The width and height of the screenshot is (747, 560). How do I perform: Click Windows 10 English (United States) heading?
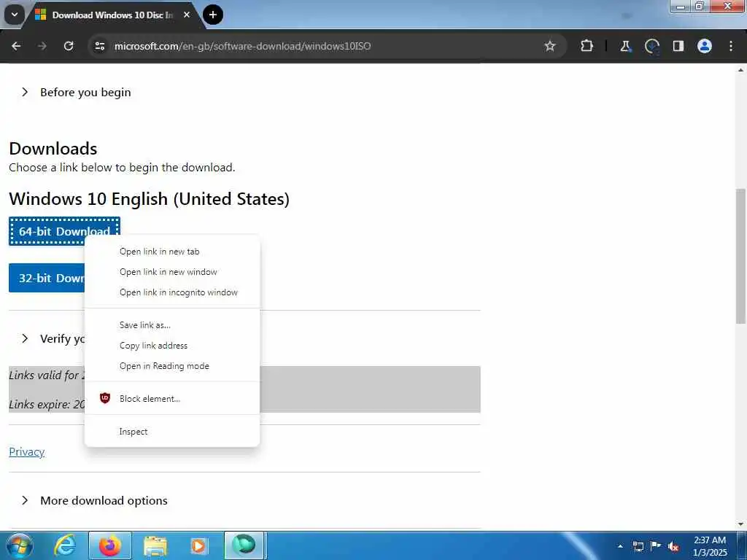click(149, 199)
